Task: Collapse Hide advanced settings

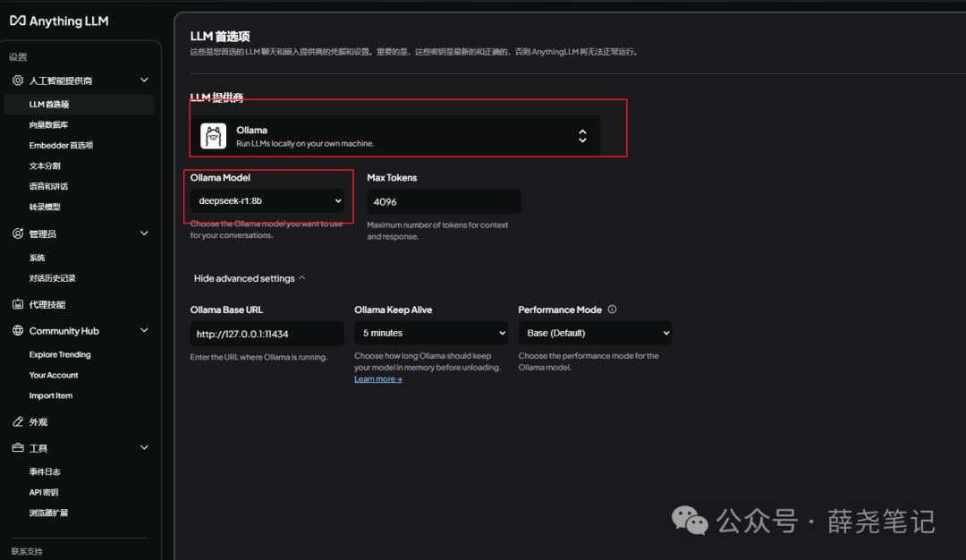Action: [250, 278]
